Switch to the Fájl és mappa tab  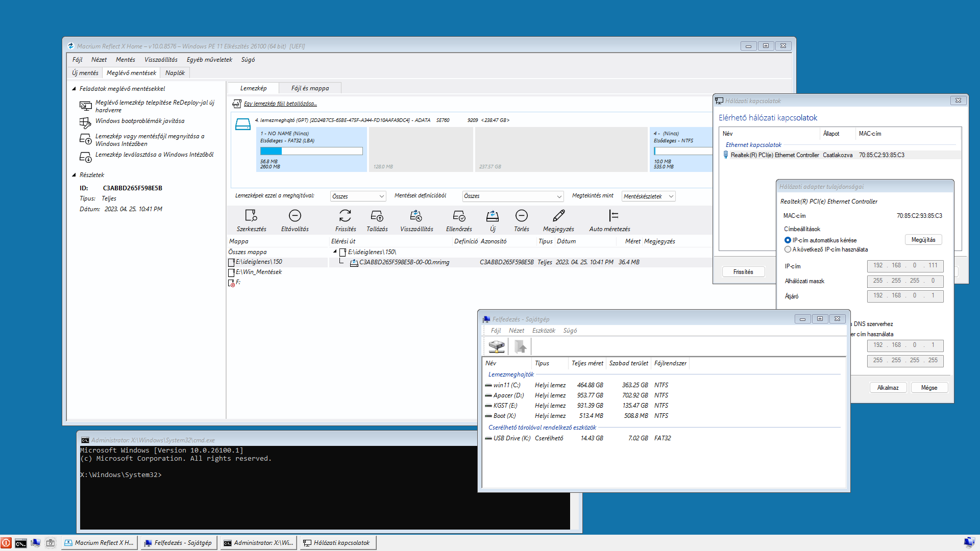(x=310, y=88)
